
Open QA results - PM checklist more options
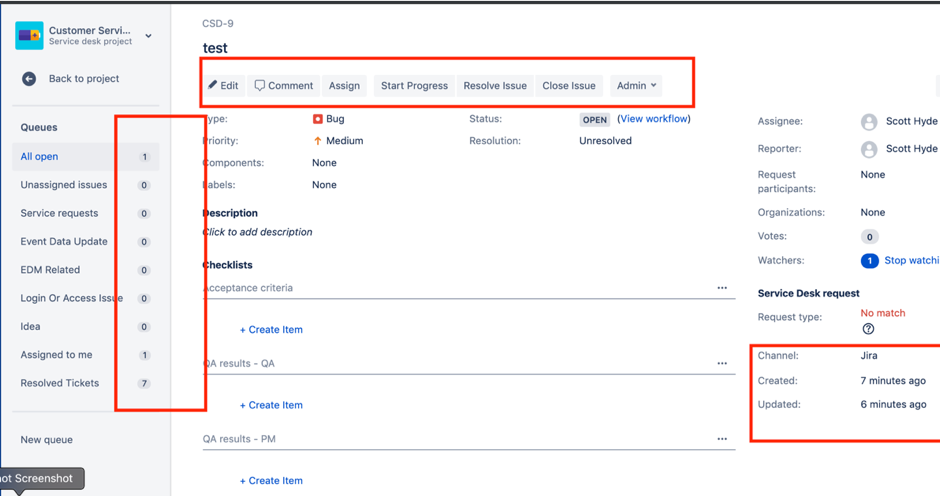722,439
